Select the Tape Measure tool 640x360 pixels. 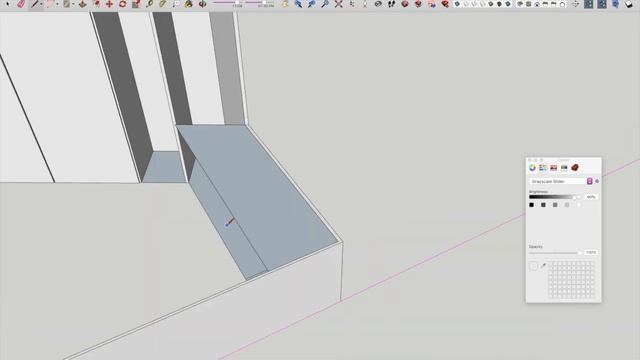[x=149, y=4]
